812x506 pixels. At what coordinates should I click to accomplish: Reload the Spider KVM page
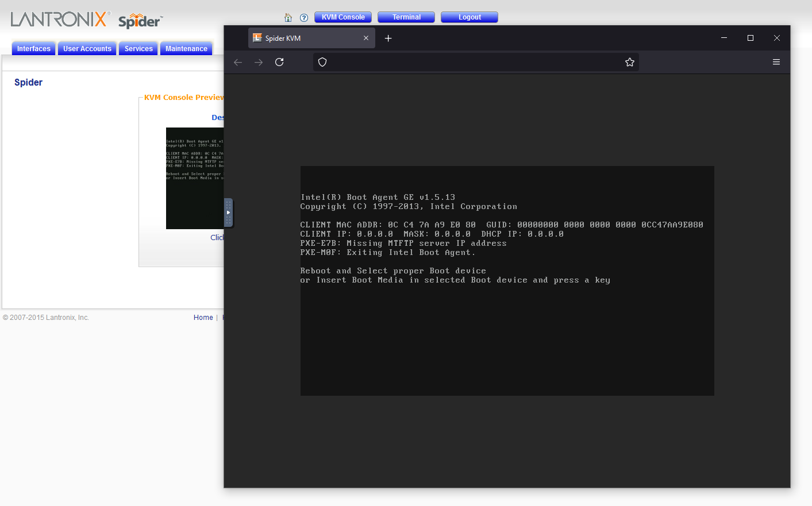pos(279,62)
